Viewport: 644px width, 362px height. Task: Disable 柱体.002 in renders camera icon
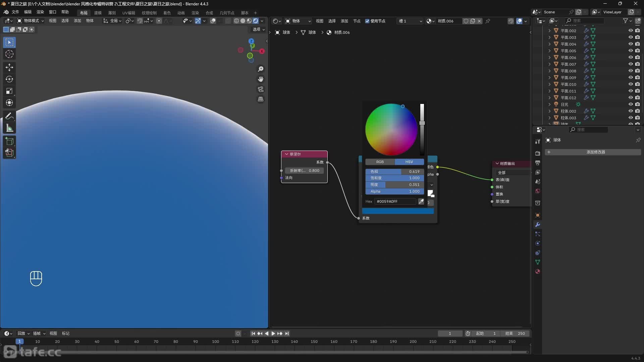click(x=637, y=111)
